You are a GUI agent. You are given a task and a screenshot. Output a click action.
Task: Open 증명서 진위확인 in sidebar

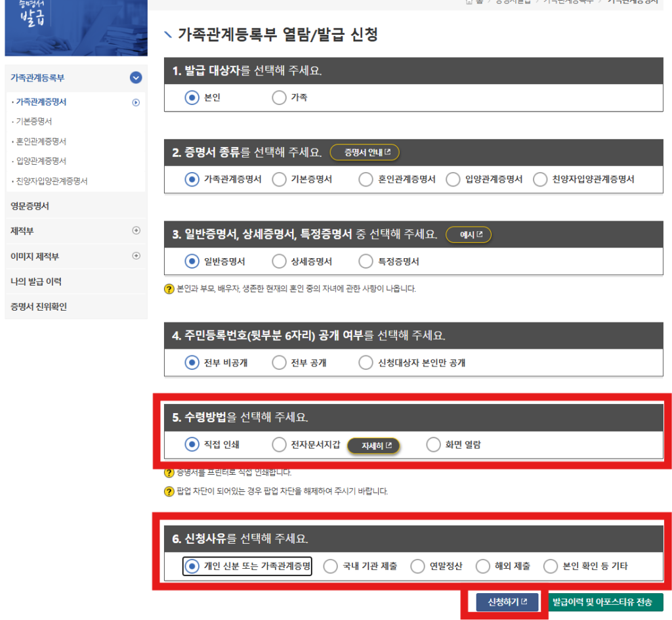(39, 307)
